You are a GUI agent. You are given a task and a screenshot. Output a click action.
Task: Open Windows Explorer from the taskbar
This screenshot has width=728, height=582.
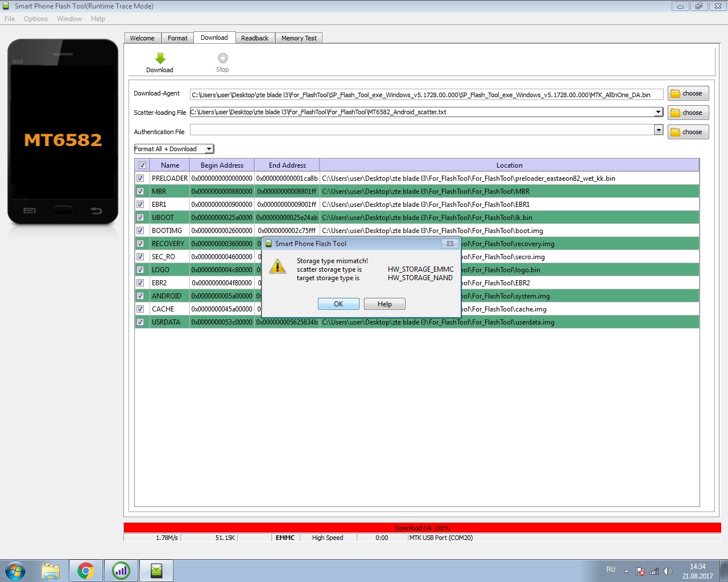[51, 571]
